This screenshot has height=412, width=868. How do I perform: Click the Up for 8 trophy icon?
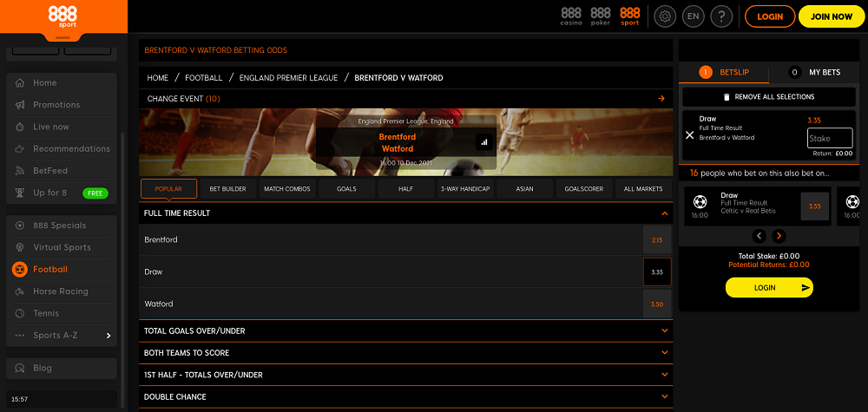pyautogui.click(x=20, y=193)
